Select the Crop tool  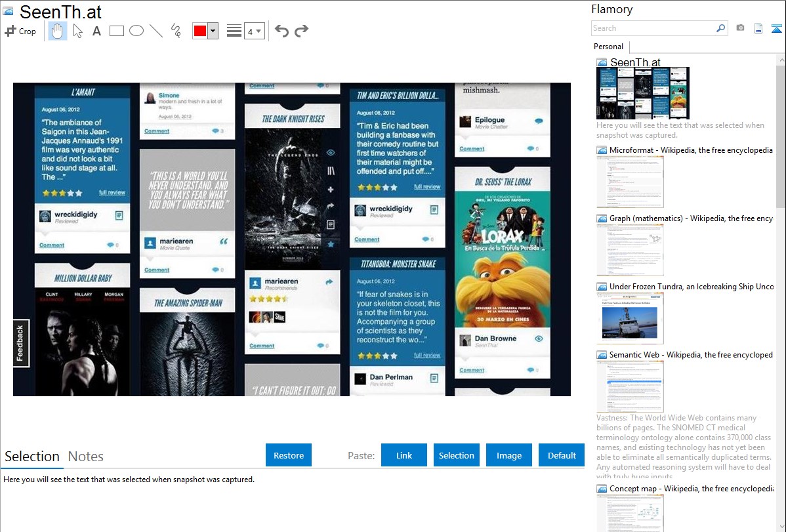20,31
